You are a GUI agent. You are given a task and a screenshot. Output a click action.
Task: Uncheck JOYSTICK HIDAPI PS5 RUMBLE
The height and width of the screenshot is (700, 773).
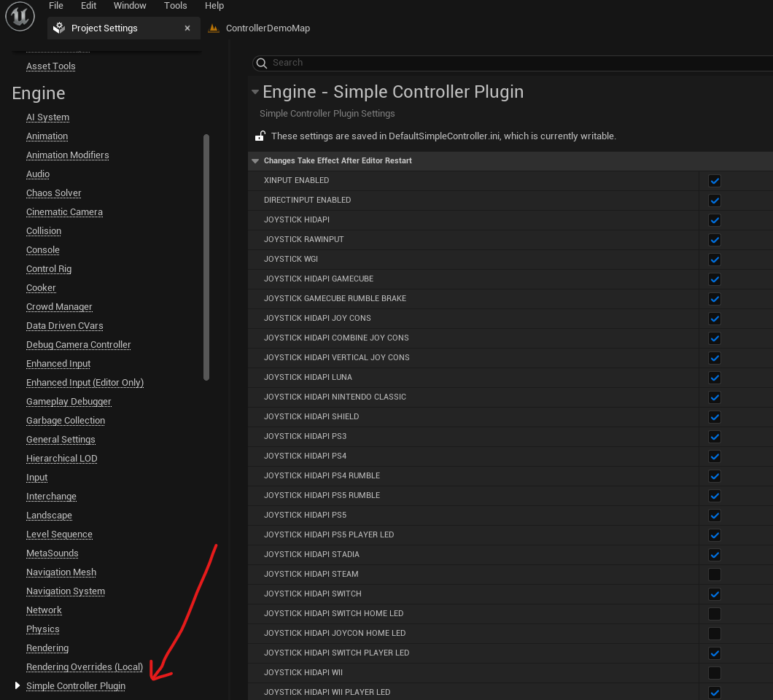click(715, 496)
